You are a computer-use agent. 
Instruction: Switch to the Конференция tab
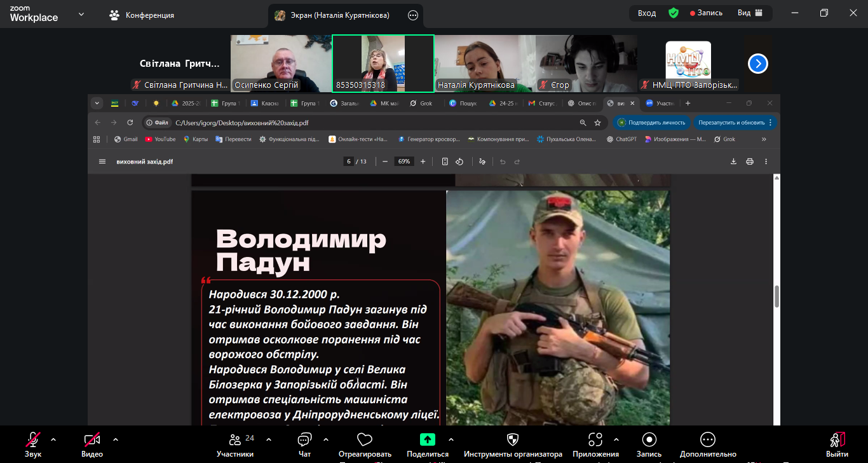pos(142,15)
